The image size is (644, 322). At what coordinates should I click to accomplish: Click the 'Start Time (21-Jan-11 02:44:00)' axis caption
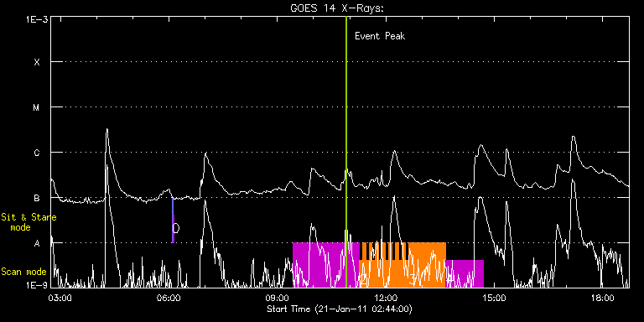[x=340, y=309]
